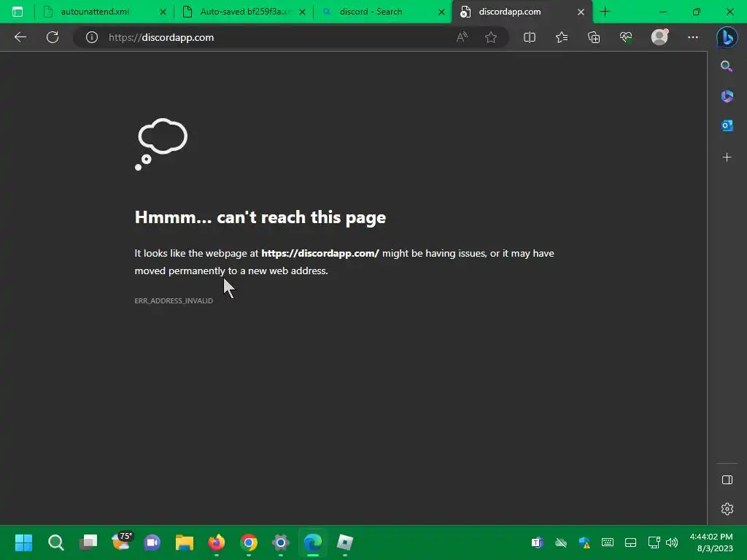747x560 pixels.
Task: Close the discord - Search tab
Action: pos(441,12)
